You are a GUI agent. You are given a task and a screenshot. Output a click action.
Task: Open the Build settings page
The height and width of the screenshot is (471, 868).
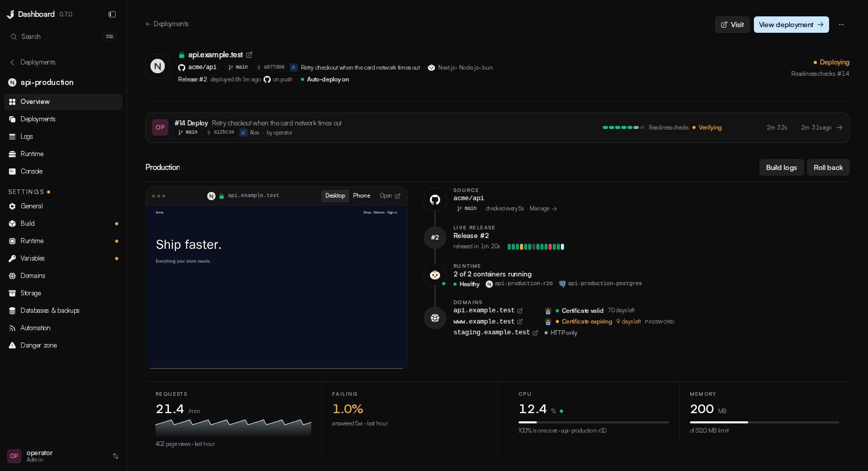pyautogui.click(x=63, y=224)
